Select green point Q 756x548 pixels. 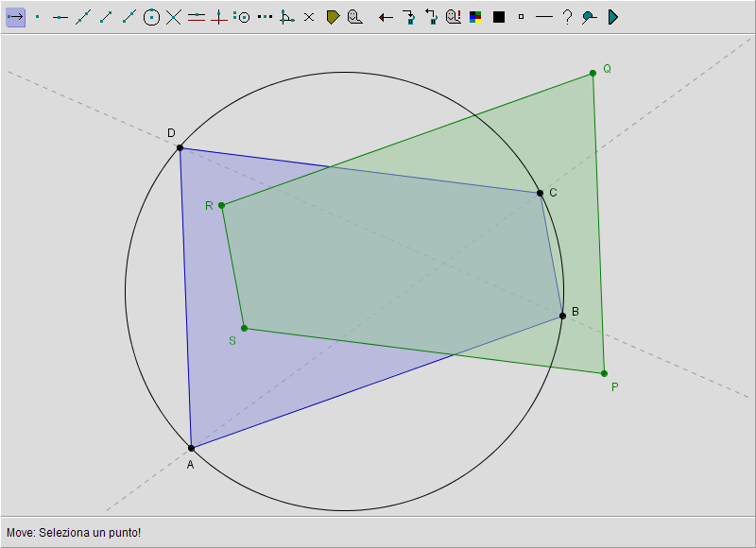593,74
